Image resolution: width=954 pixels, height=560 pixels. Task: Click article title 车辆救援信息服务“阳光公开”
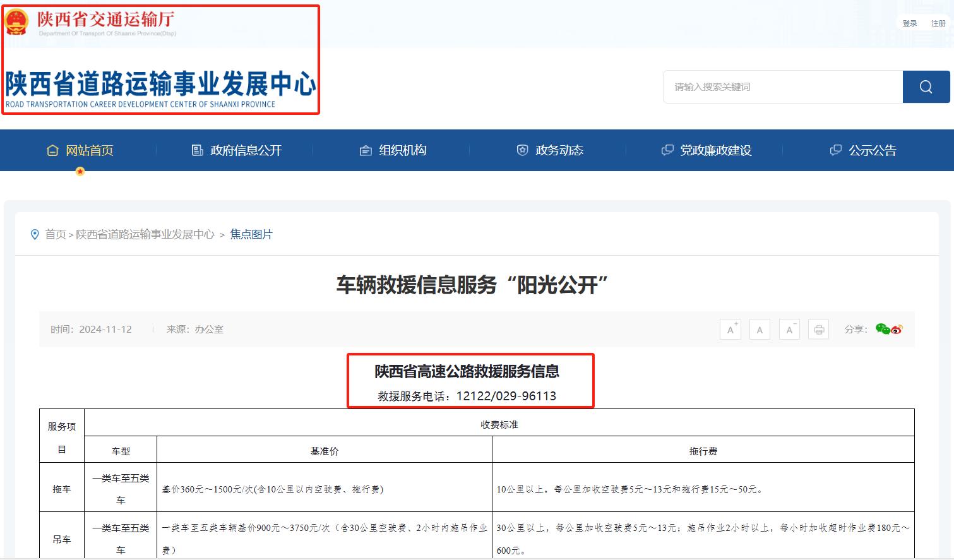(472, 285)
